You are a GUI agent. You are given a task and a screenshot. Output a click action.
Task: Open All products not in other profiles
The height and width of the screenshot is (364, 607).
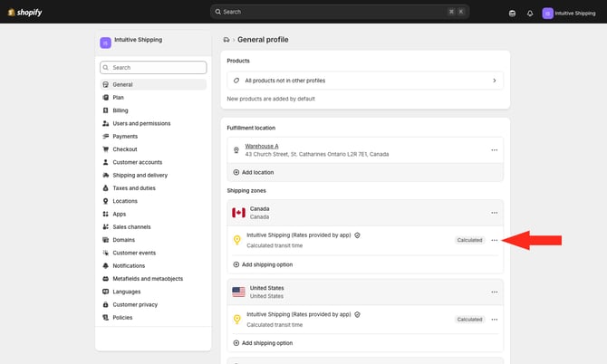click(365, 81)
